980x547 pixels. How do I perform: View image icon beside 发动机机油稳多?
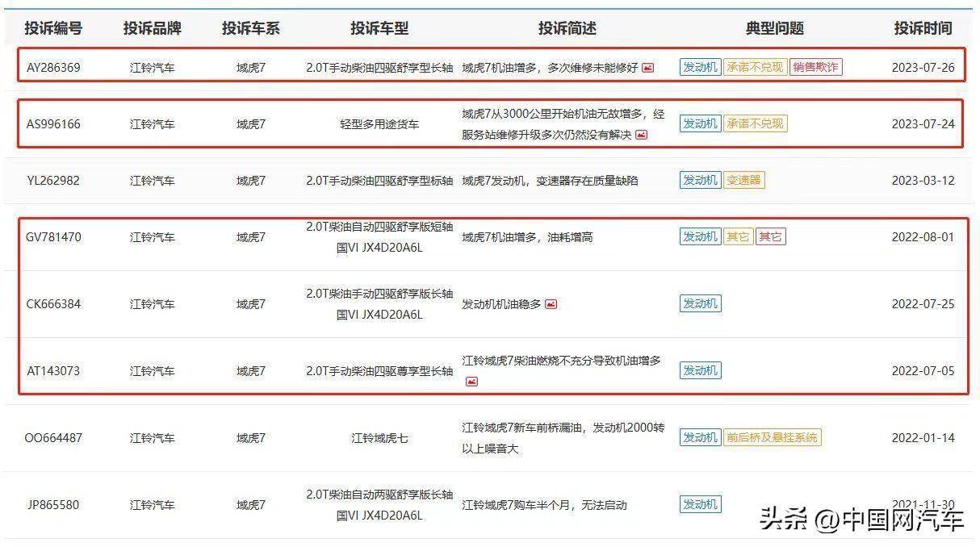(x=551, y=304)
